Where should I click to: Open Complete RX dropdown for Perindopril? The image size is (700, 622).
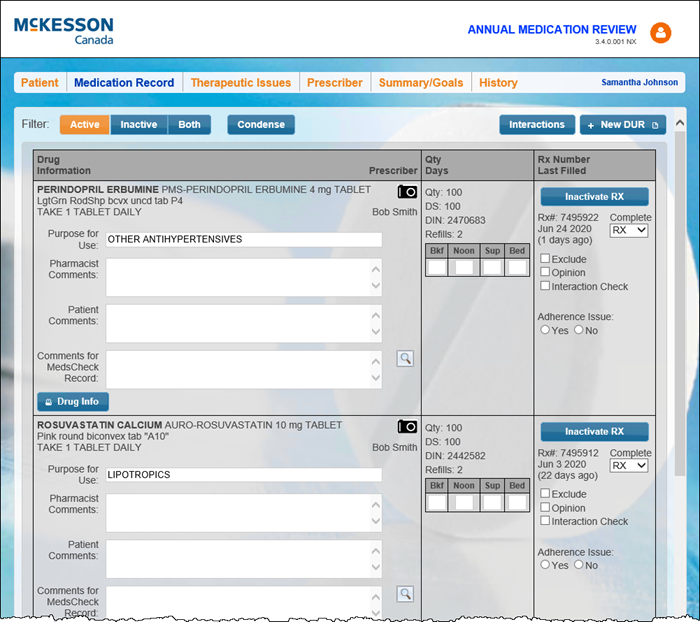(x=629, y=230)
